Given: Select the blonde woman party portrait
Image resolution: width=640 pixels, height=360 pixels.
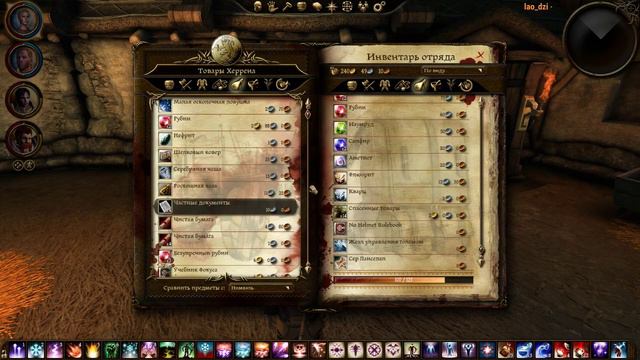Looking at the screenshot, I should [x=24, y=21].
